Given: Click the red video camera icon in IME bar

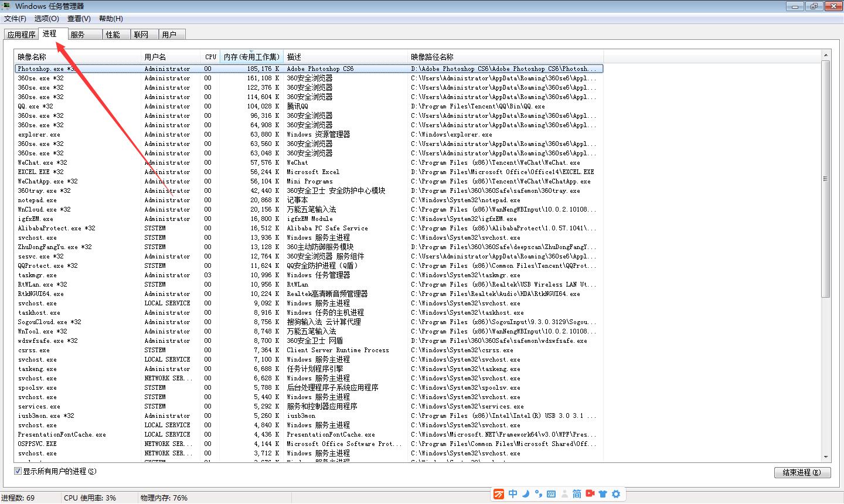Looking at the screenshot, I should [590, 494].
